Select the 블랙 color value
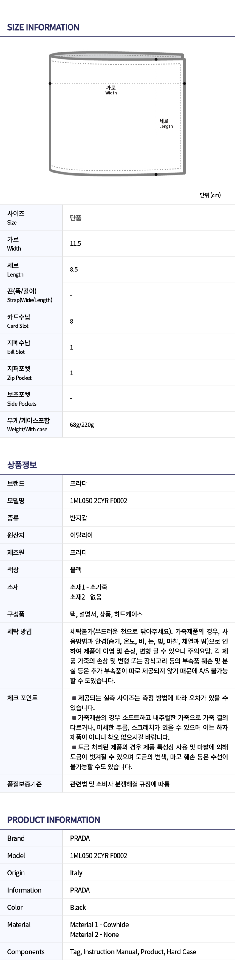The height and width of the screenshot is (980, 235). tap(76, 570)
